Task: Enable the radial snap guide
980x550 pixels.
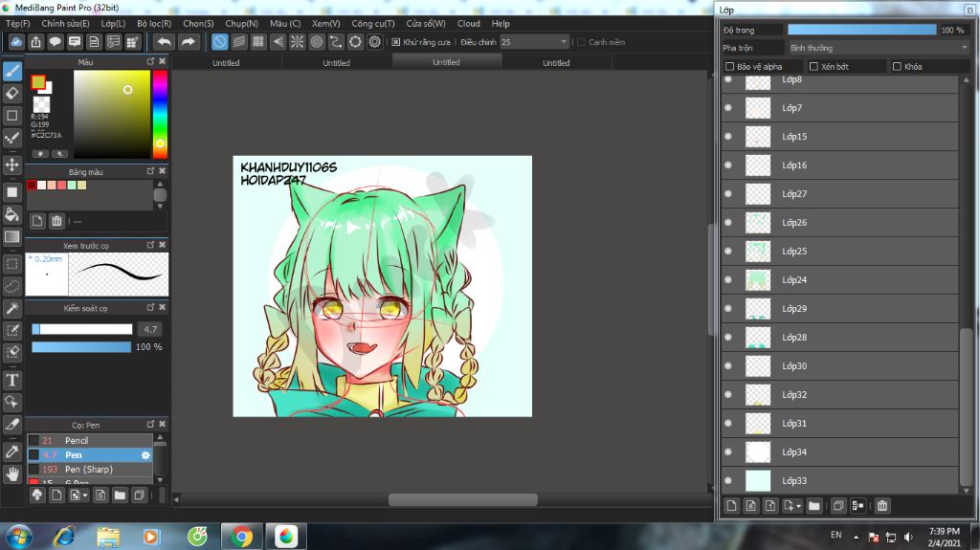Action: click(x=297, y=42)
